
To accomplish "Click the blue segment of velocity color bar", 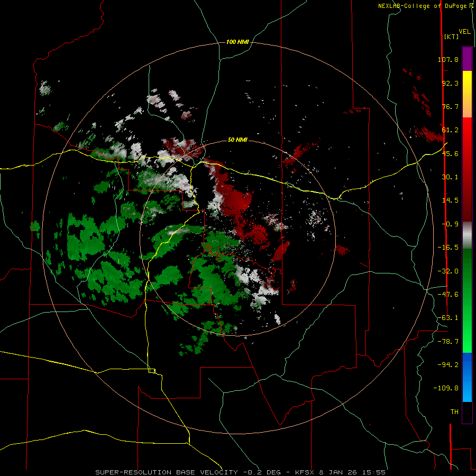I will (467, 377).
